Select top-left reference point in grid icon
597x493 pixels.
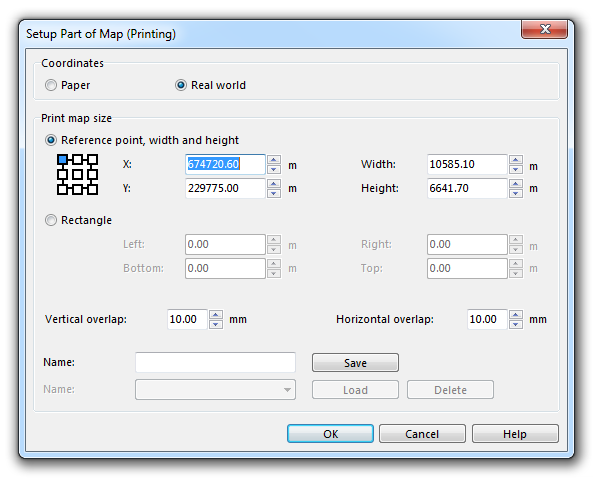click(62, 159)
